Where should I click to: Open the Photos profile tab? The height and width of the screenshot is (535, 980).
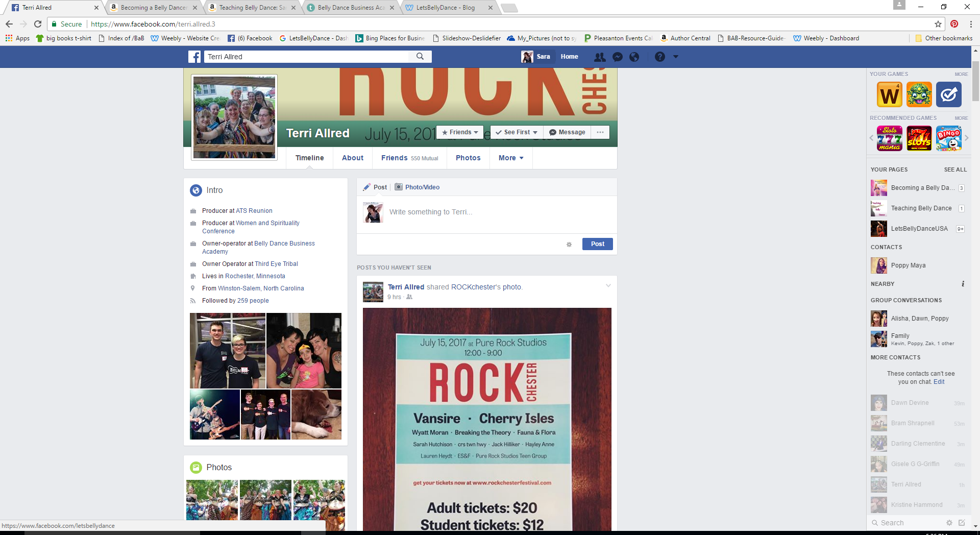coord(468,158)
